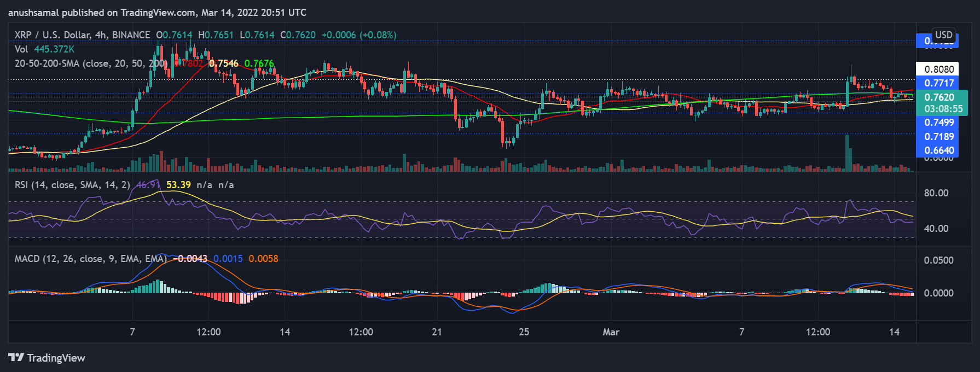This screenshot has width=980, height=372.
Task: Click the anushsamal published header text
Action: (x=157, y=13)
